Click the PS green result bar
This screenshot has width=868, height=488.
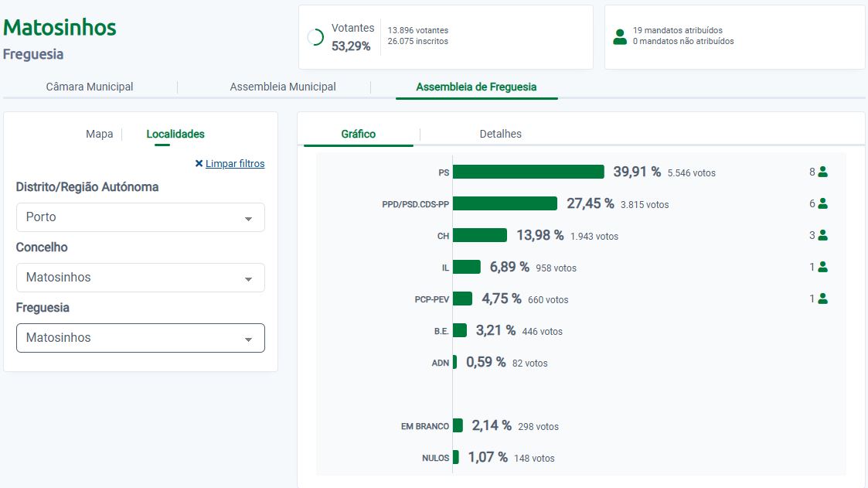point(528,172)
